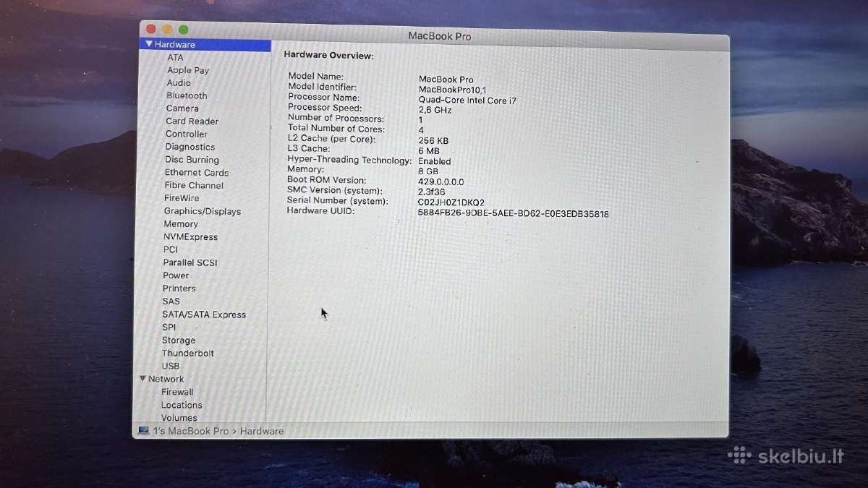Viewport: 868px width, 488px height.
Task: Open Parallel SCSI entry
Action: coord(190,262)
